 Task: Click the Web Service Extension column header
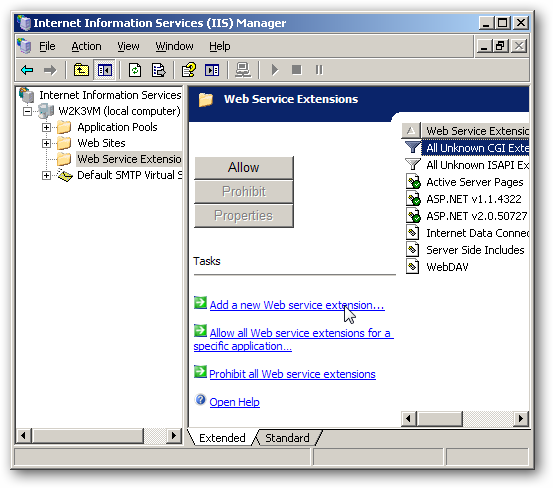pos(475,131)
